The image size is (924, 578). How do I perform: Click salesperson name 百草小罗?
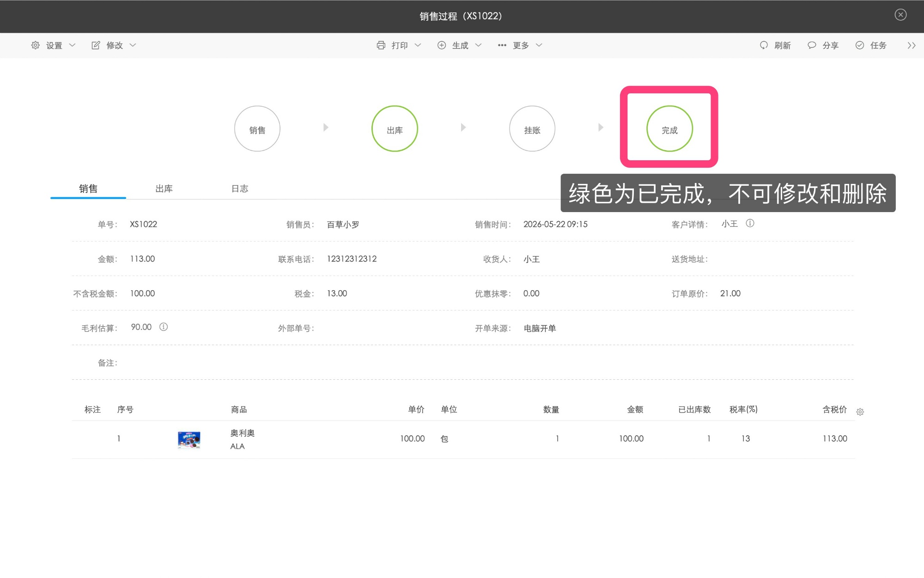[x=343, y=225]
